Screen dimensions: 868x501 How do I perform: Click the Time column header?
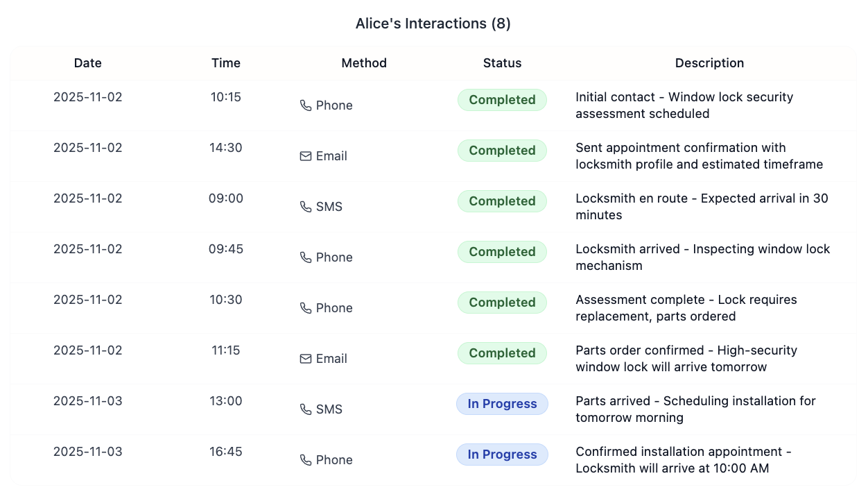coord(226,63)
